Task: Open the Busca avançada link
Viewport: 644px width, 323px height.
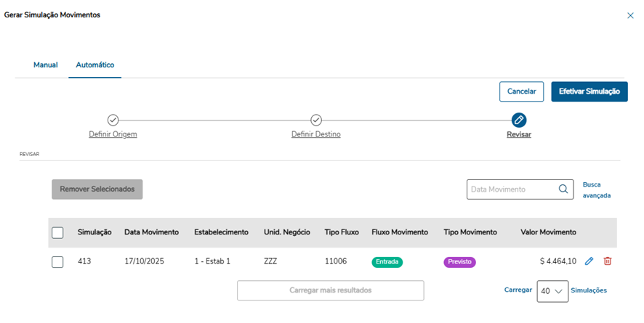Action: pos(596,190)
